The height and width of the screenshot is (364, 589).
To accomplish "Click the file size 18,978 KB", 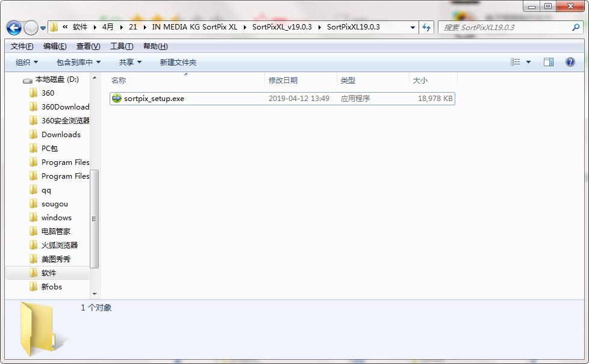I will [435, 99].
